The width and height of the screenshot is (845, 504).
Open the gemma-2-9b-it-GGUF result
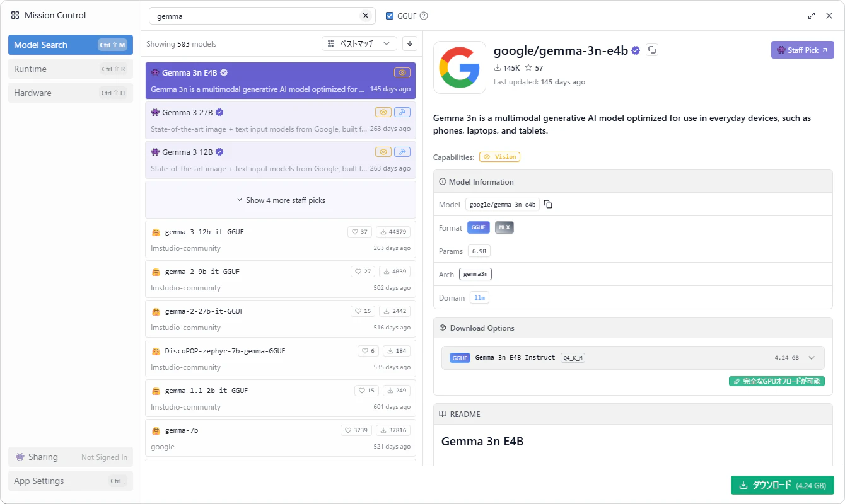281,279
